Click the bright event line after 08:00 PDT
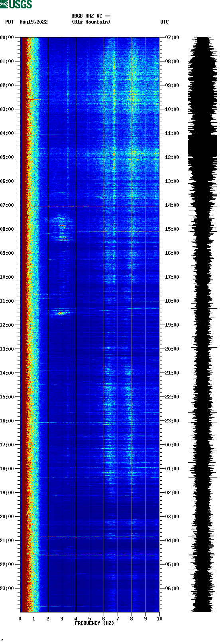Viewport: 220px width, 644px height. [118, 232]
